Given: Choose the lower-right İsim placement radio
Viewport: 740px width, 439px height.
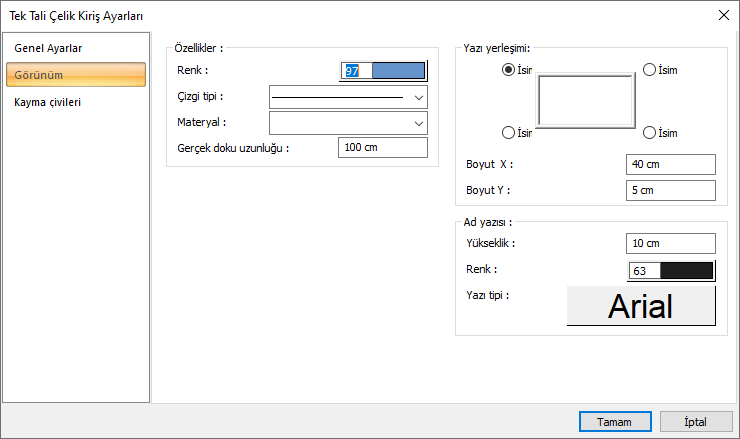Looking at the screenshot, I should click(650, 132).
